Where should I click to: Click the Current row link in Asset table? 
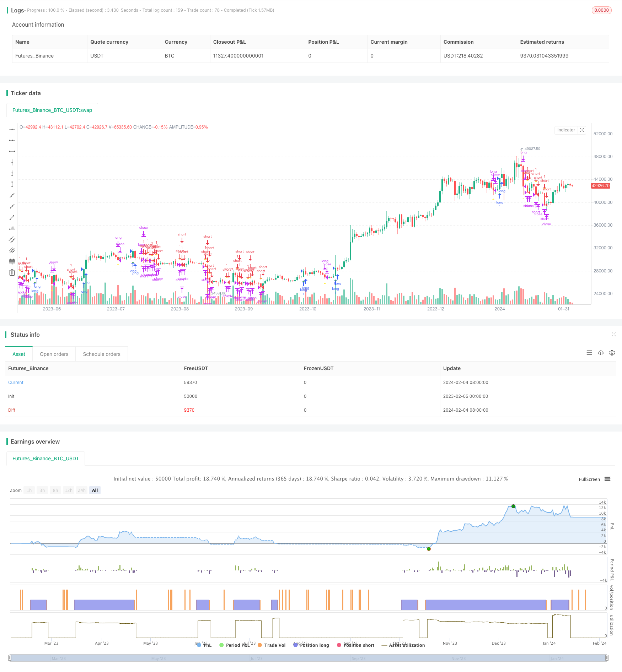pyautogui.click(x=16, y=382)
